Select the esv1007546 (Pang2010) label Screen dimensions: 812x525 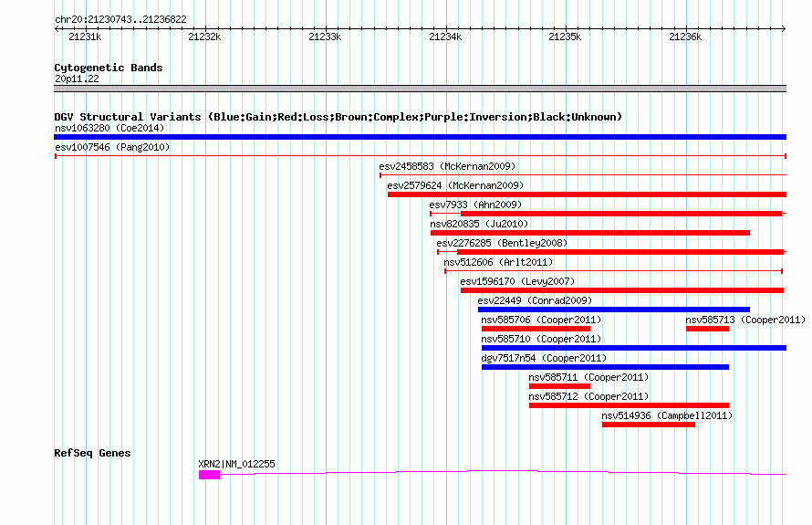coord(112,147)
